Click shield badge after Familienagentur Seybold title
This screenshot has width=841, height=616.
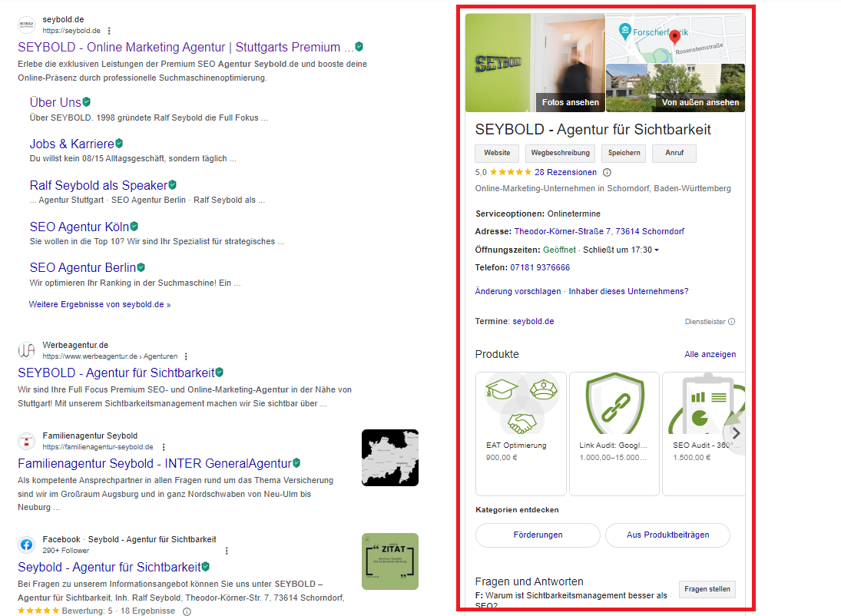coord(296,462)
